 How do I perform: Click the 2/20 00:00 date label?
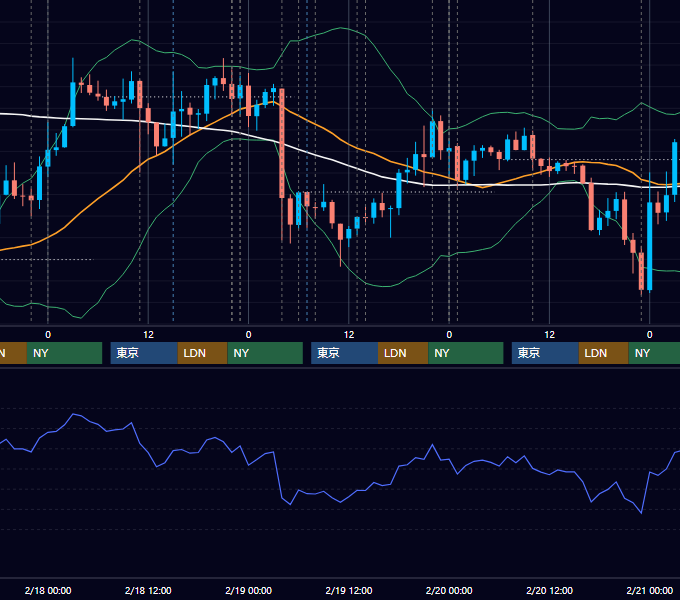pyautogui.click(x=449, y=590)
